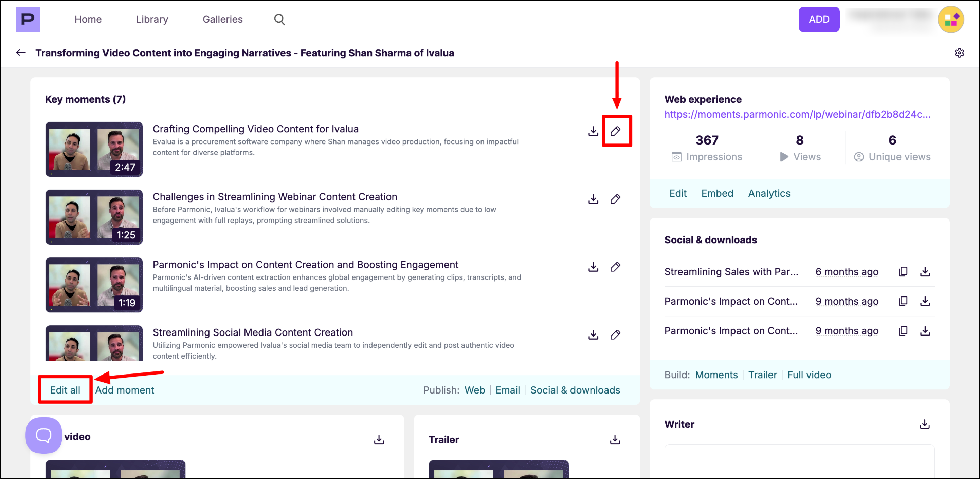Screen dimensions: 980x479
Task: Click the back arrow beside the title
Action: pos(21,53)
